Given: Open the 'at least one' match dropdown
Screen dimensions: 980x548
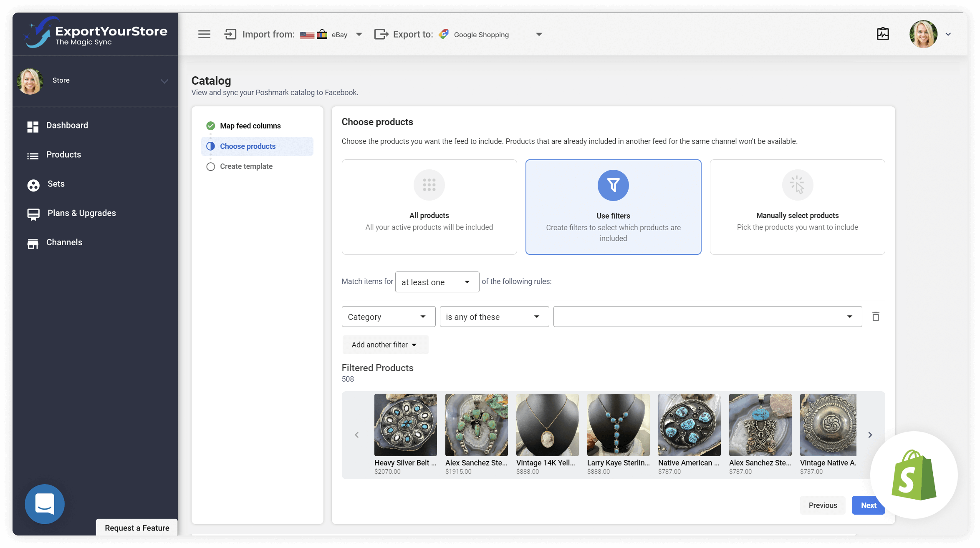Looking at the screenshot, I should tap(437, 282).
